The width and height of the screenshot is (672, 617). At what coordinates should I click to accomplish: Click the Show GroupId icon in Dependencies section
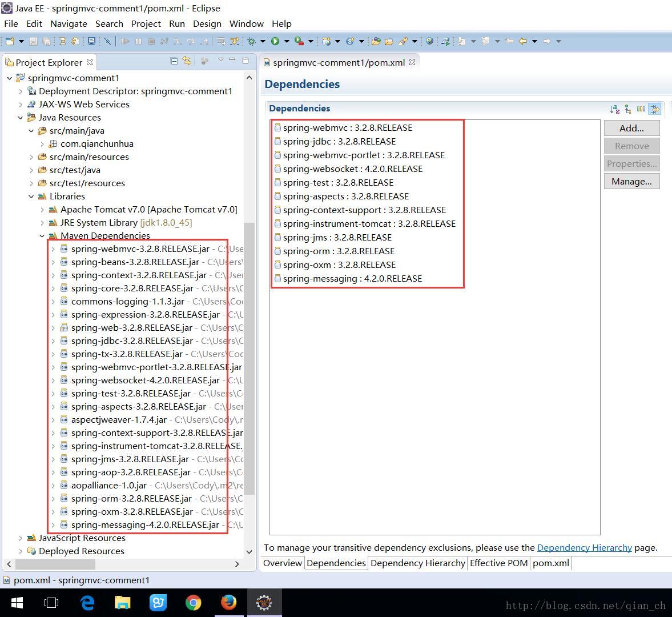click(x=641, y=109)
